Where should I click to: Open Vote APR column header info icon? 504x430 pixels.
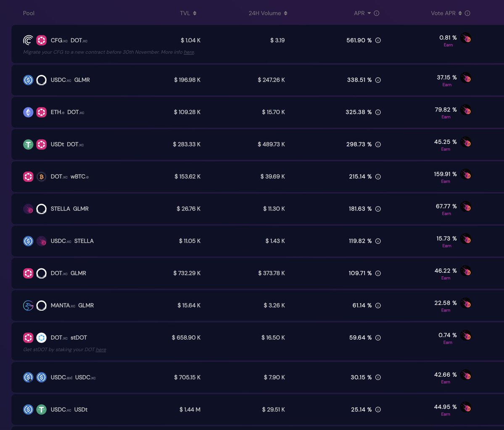[x=468, y=13]
